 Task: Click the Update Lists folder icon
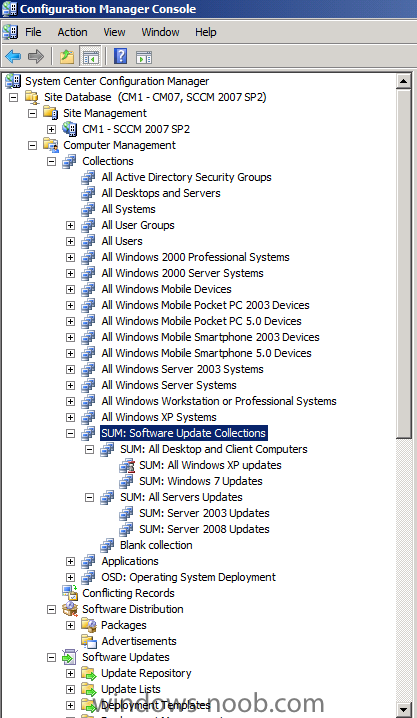89,689
